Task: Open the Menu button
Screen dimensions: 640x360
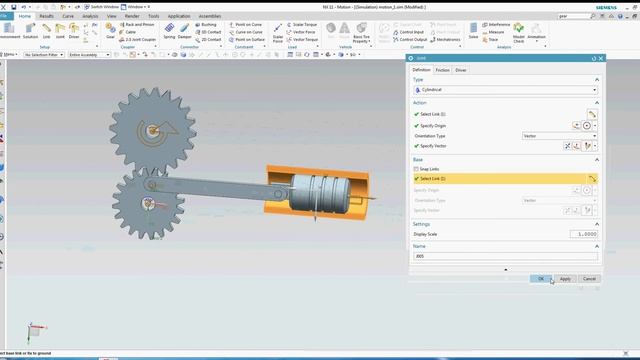Action: [10, 55]
